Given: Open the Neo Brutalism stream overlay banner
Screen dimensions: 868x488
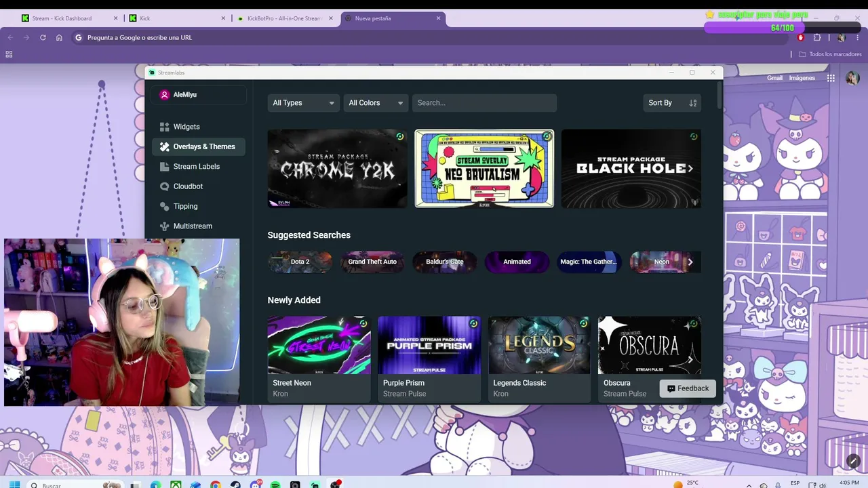Looking at the screenshot, I should (484, 169).
